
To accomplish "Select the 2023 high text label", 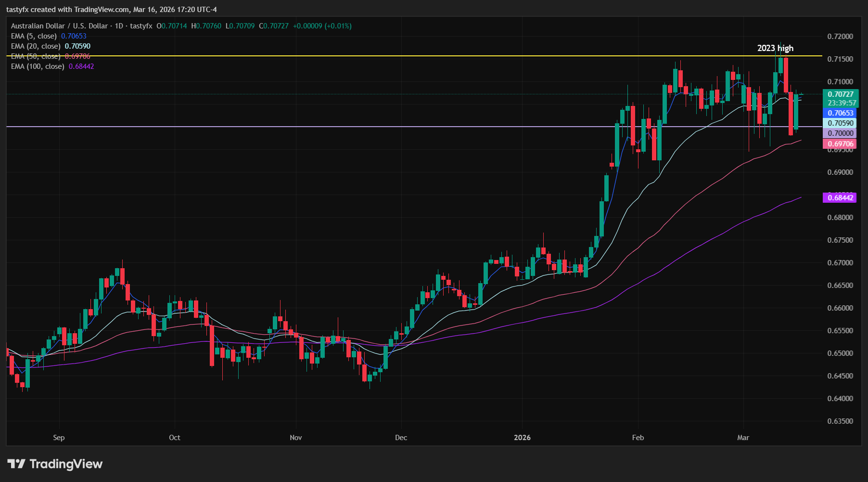I will tap(775, 48).
